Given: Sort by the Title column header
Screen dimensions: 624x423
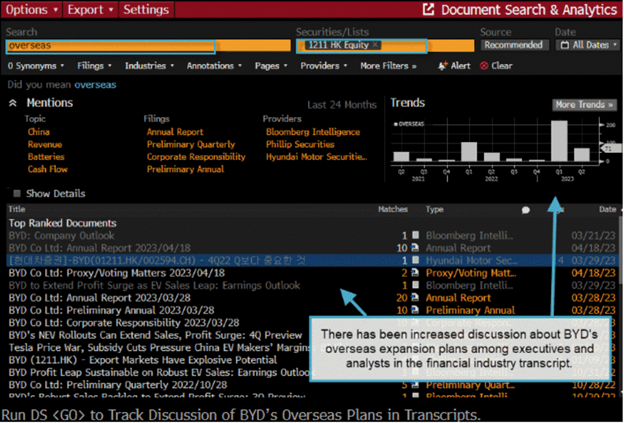Looking at the screenshot, I should point(17,209).
